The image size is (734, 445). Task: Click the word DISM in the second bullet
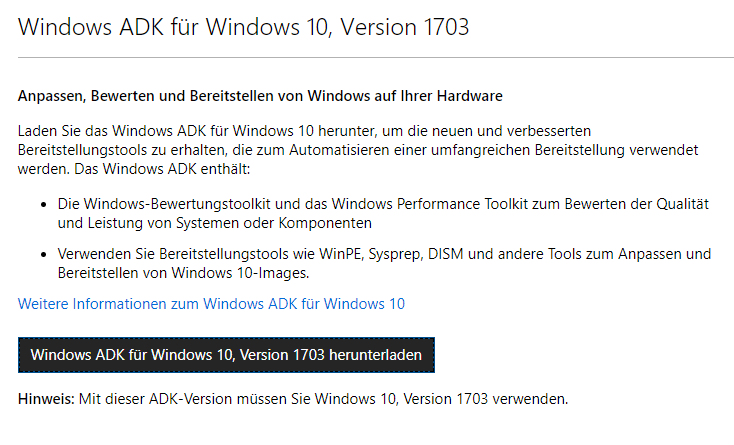click(x=446, y=254)
